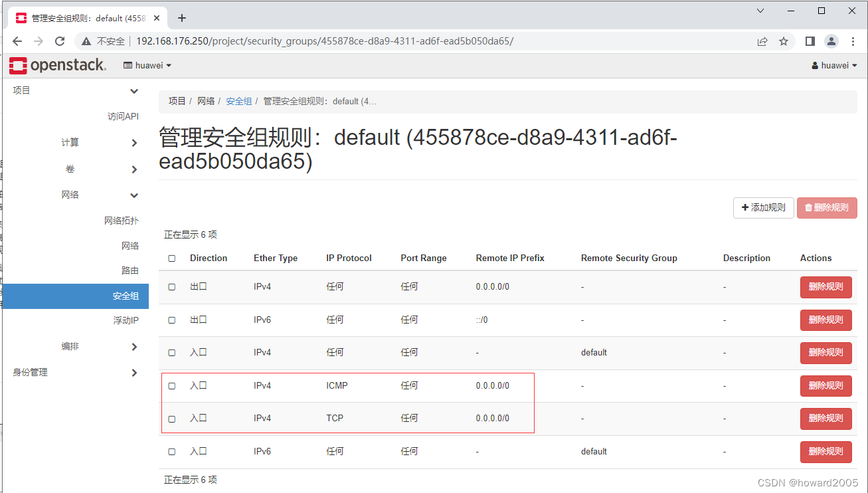Click the 安全组 breadcrumb link
Screen dimensions: 868x493
point(239,101)
